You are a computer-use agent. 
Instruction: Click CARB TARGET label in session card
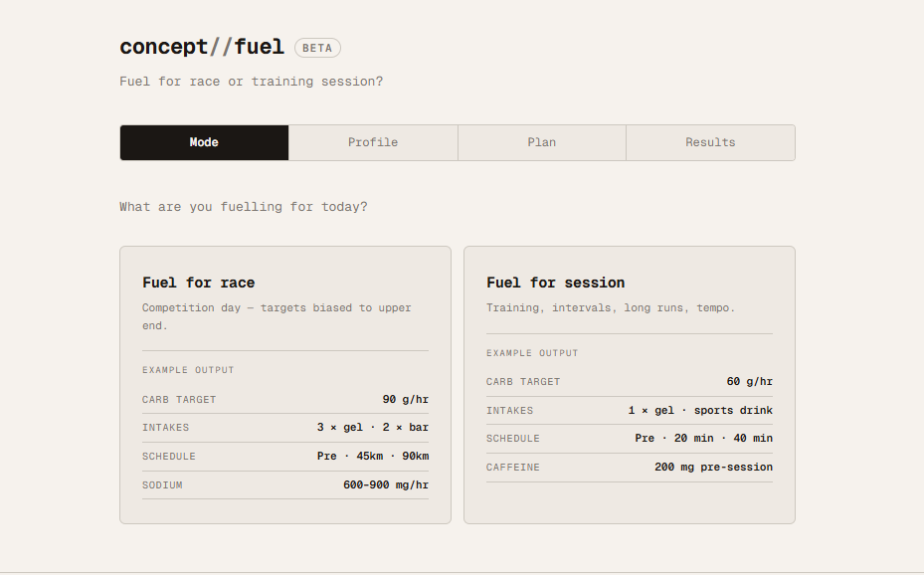523,382
